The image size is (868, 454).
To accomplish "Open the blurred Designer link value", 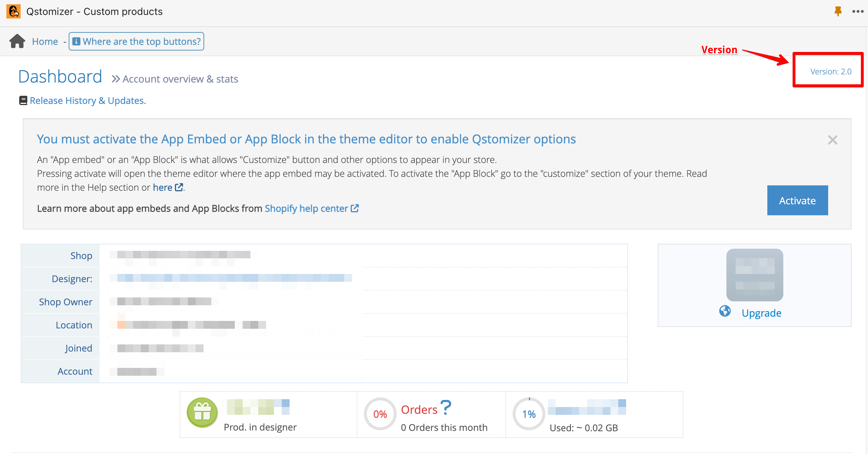I will pyautogui.click(x=231, y=278).
